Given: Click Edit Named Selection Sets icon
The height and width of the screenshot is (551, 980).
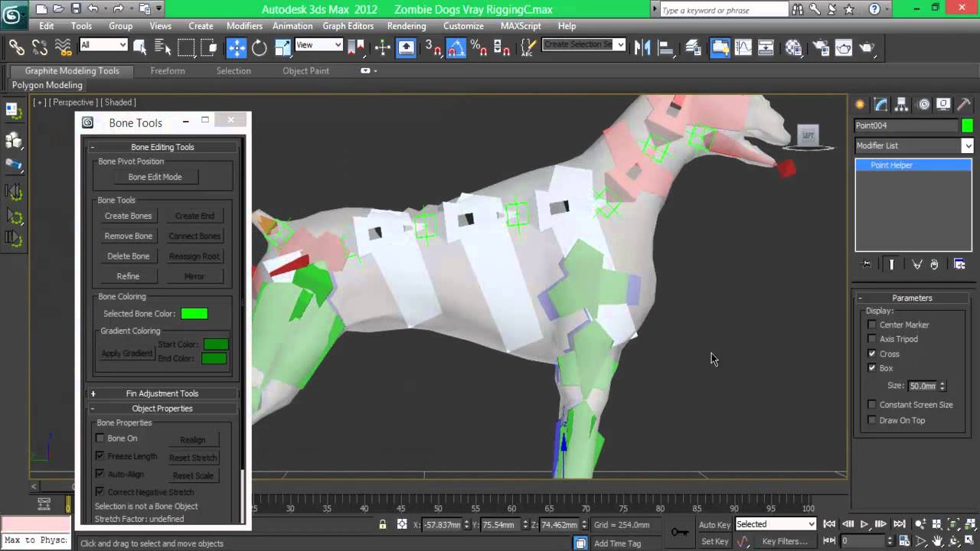Looking at the screenshot, I should (x=528, y=47).
